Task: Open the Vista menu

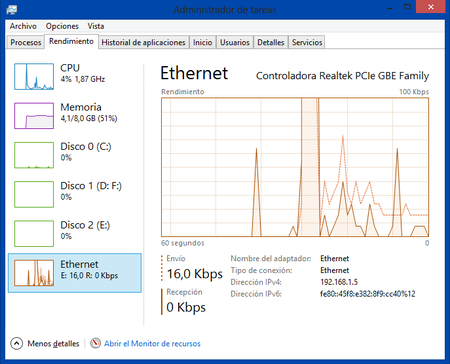Action: coord(96,26)
